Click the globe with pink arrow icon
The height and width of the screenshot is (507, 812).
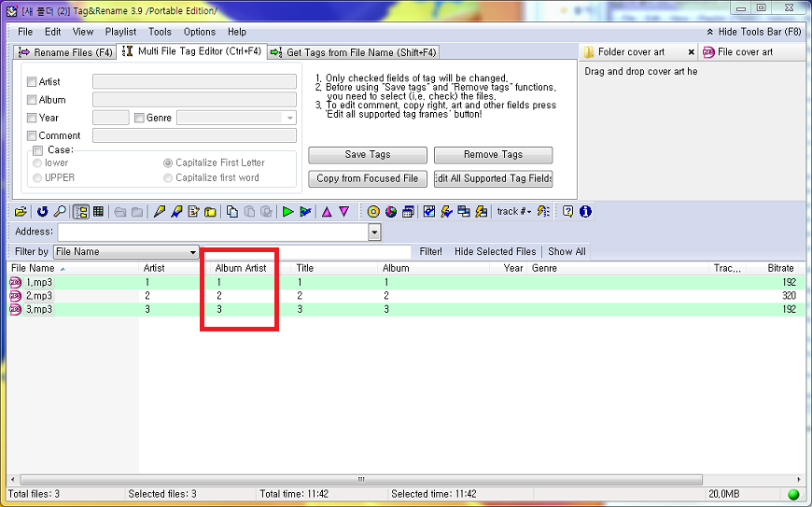(x=391, y=211)
